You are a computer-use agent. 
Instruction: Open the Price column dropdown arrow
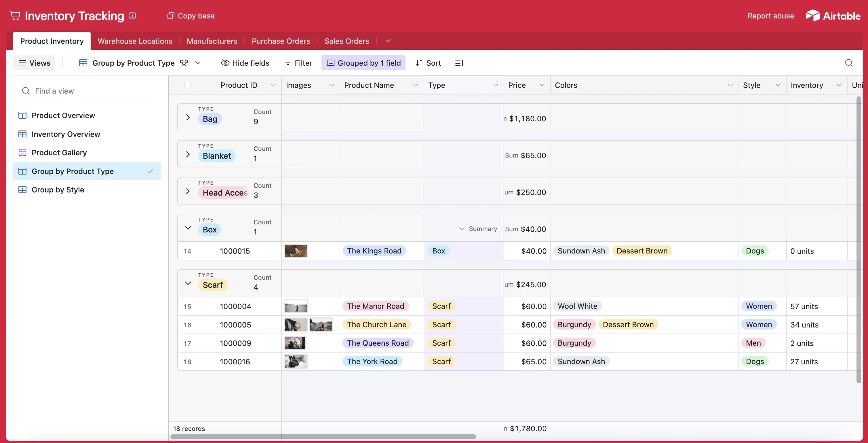coord(542,85)
